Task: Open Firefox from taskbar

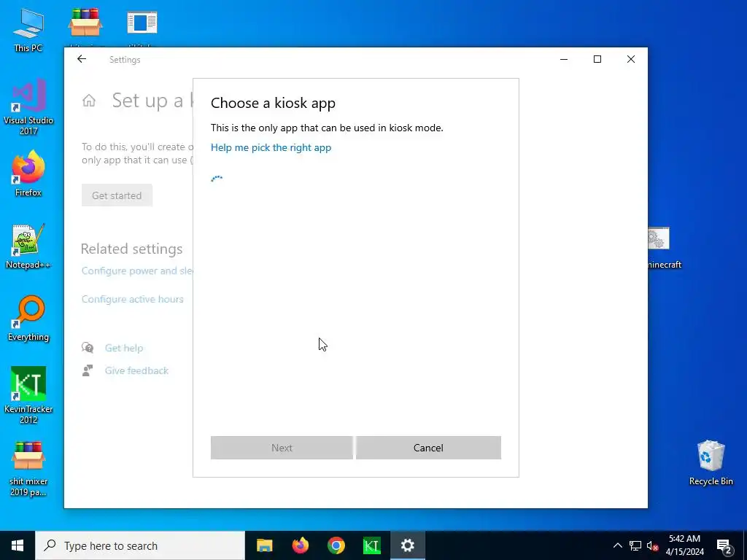Action: tap(300, 545)
